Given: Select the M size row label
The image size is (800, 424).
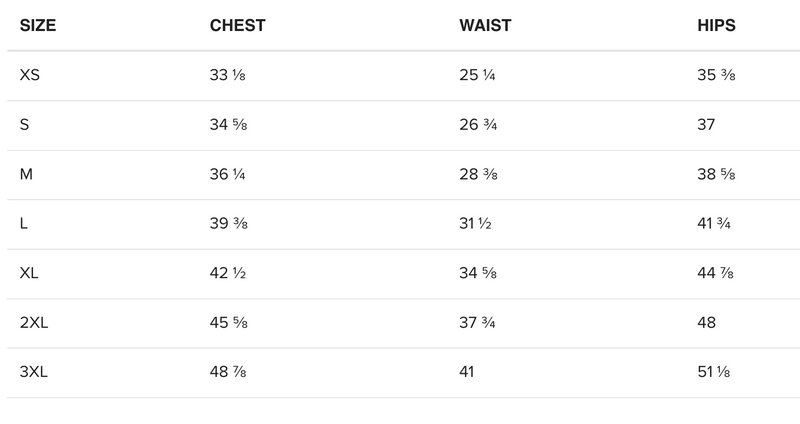Looking at the screenshot, I should (x=26, y=174).
